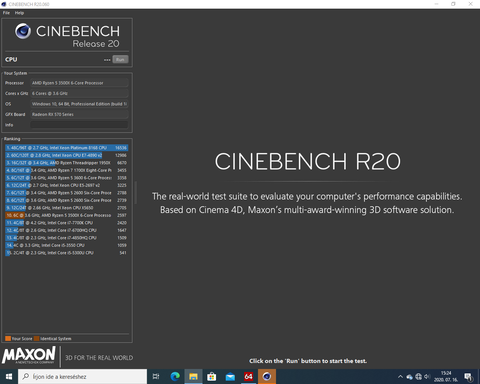
Task: Click the Windows search box
Action: click(82, 377)
